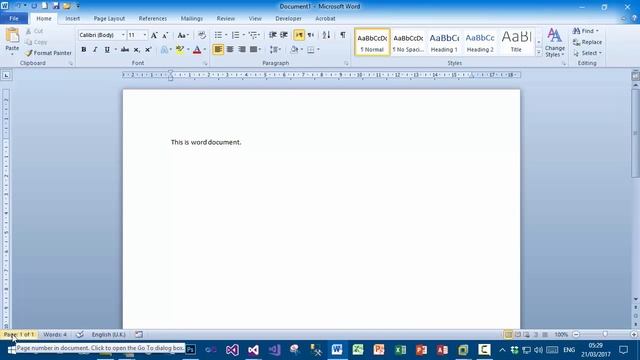Click Change Styles in the Styles group
Screen dimensions: 640x360
(x=554, y=42)
